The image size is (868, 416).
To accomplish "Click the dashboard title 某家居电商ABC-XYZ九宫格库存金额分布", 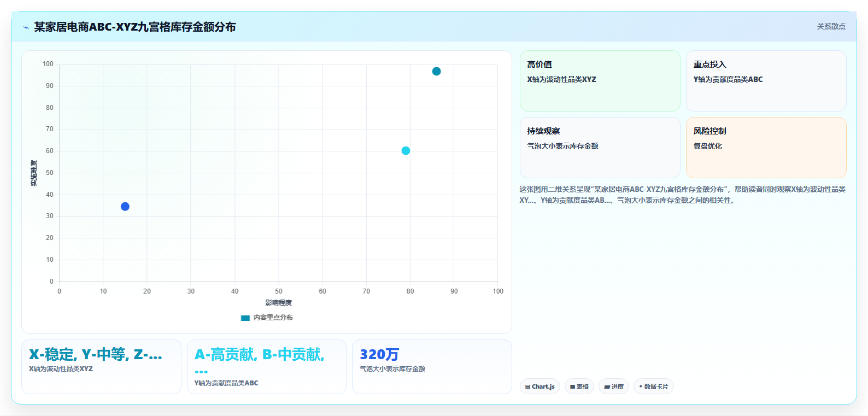I will tap(135, 27).
